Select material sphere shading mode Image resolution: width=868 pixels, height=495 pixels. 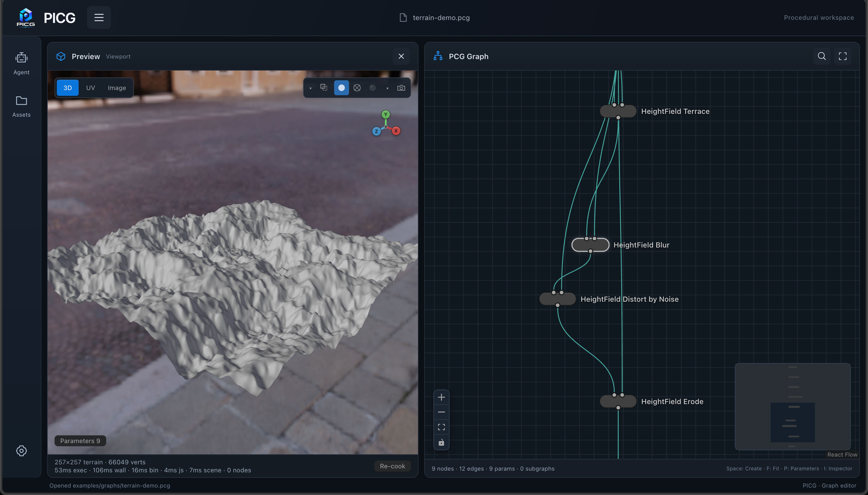[x=373, y=88]
